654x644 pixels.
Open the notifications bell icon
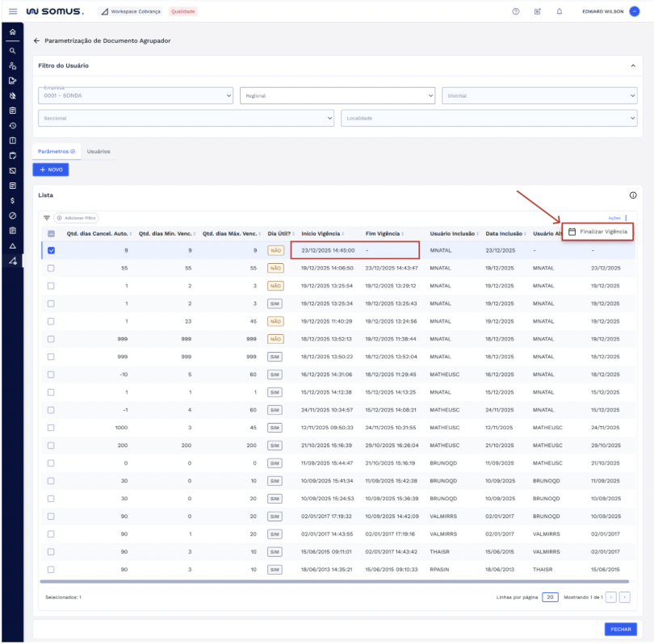[x=560, y=11]
